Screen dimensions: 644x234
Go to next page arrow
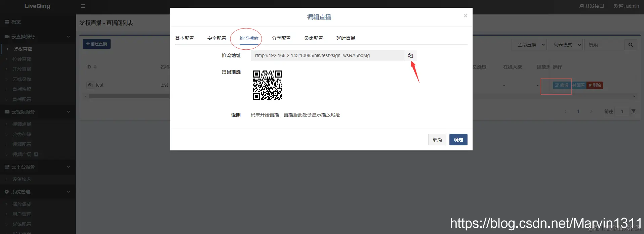591,111
